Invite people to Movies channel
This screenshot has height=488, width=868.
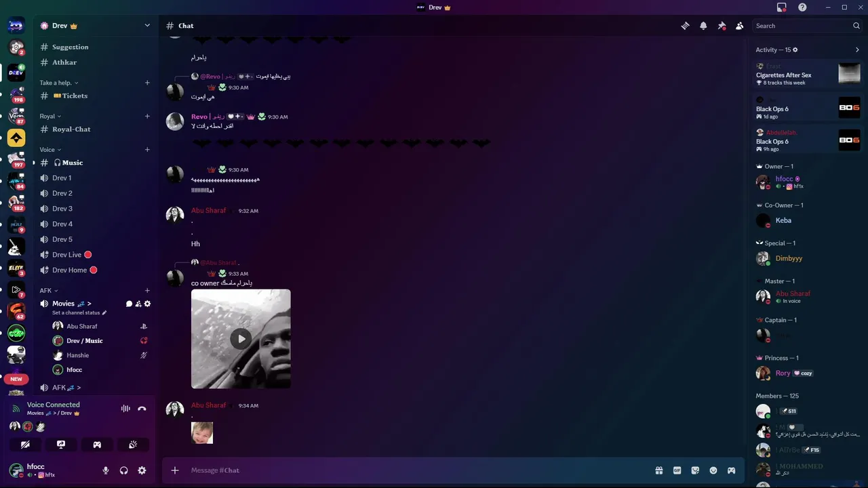[138, 304]
